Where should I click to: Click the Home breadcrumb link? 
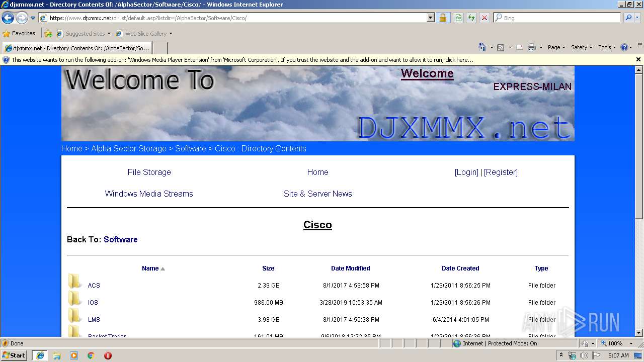71,148
